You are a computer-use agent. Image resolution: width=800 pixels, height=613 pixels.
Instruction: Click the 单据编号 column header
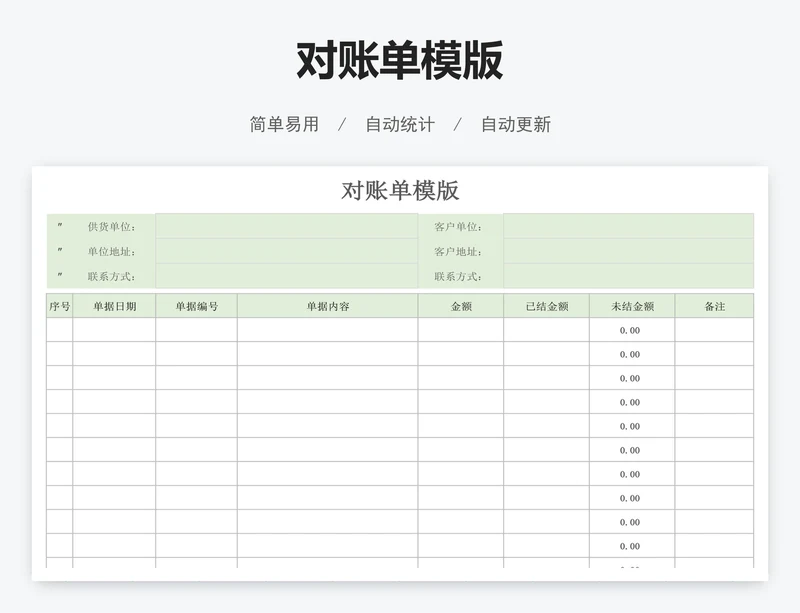coord(196,306)
